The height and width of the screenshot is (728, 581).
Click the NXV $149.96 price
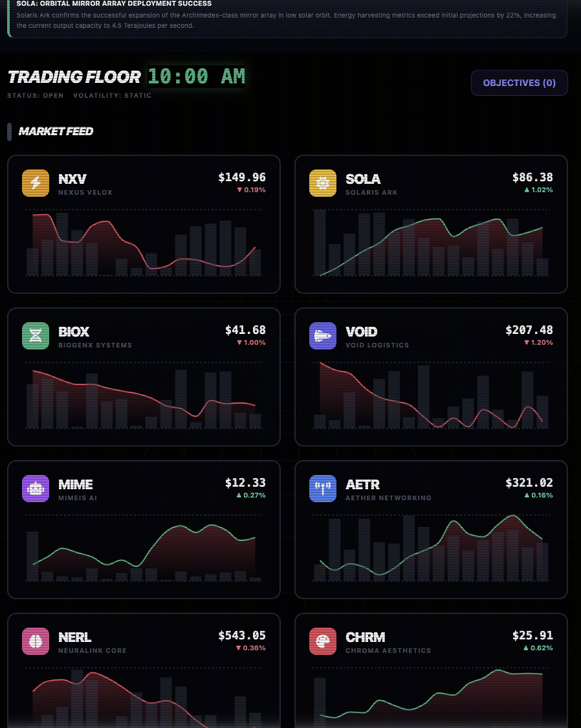click(242, 177)
